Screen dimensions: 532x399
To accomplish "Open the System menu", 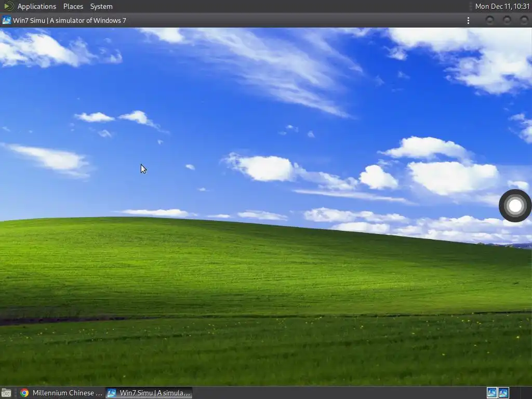I will tap(101, 6).
